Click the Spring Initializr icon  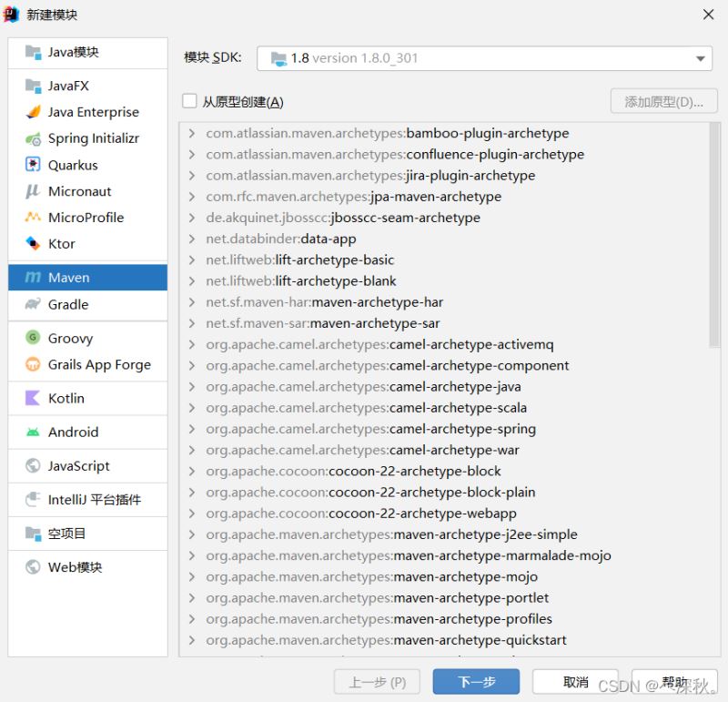click(33, 139)
